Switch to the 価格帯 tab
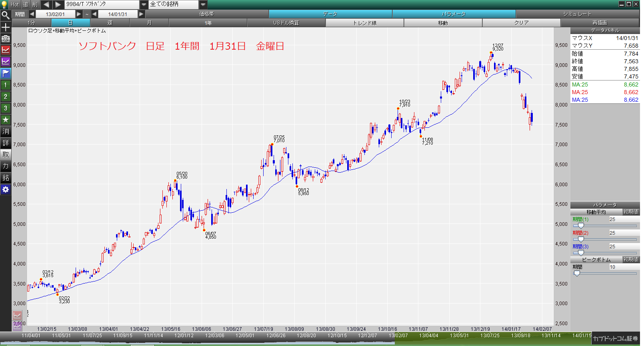This screenshot has height=346, width=644. point(207,14)
